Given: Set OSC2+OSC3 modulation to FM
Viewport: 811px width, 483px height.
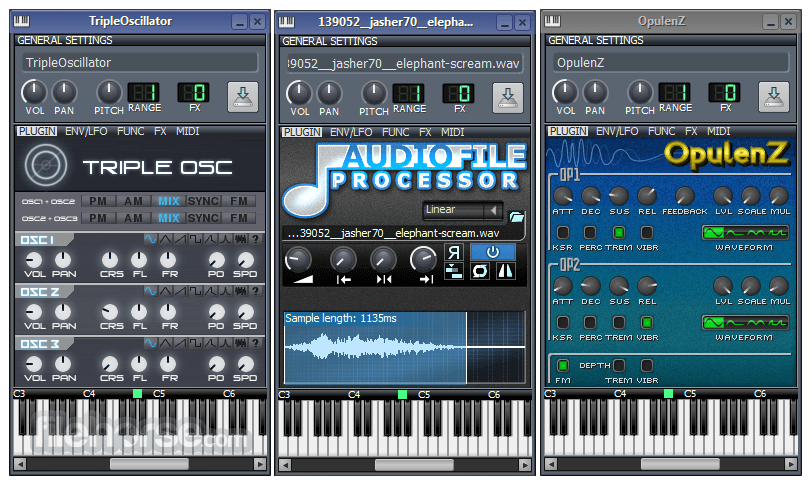Looking at the screenshot, I should [239, 218].
